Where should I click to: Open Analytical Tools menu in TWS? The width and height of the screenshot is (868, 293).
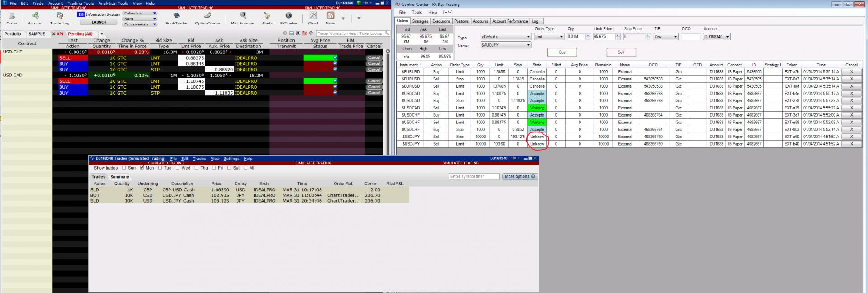pos(113,3)
